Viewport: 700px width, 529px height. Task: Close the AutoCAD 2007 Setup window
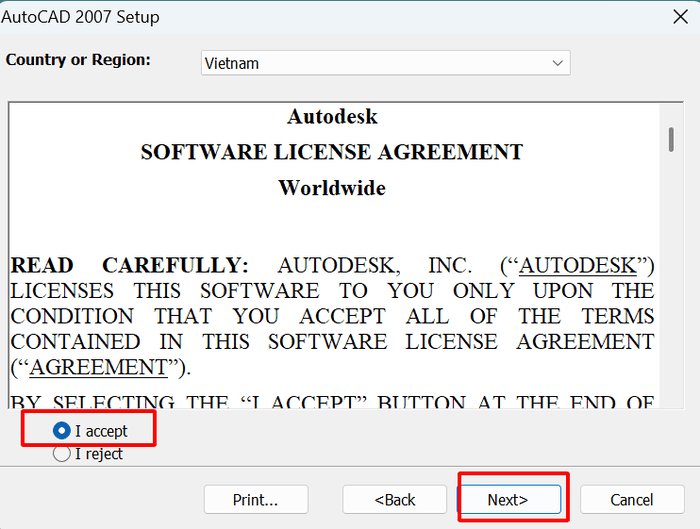pos(680,17)
